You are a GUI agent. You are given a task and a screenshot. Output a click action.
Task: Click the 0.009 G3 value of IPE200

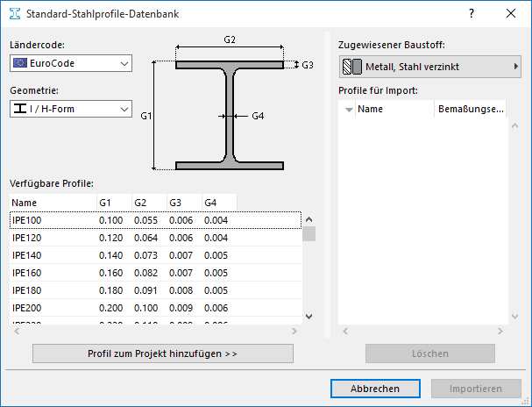pos(181,308)
